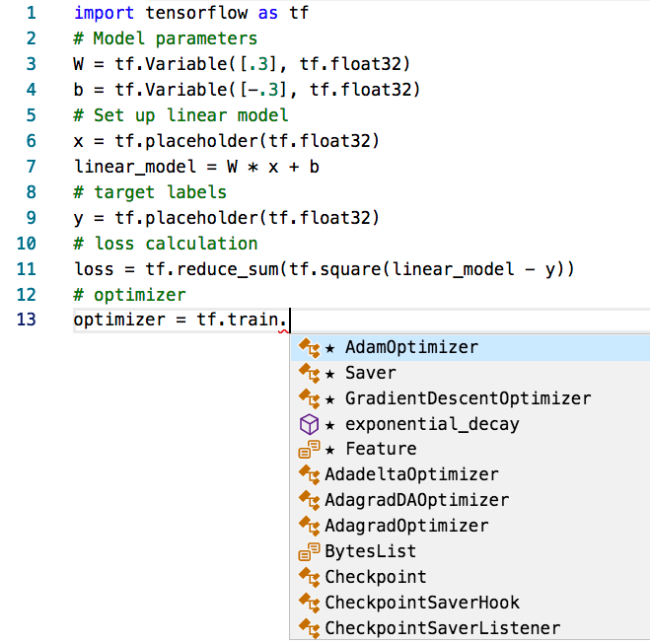Screen dimensions: 650x644
Task: Click the star marker next to AdamOptimizer
Action: tap(330, 348)
